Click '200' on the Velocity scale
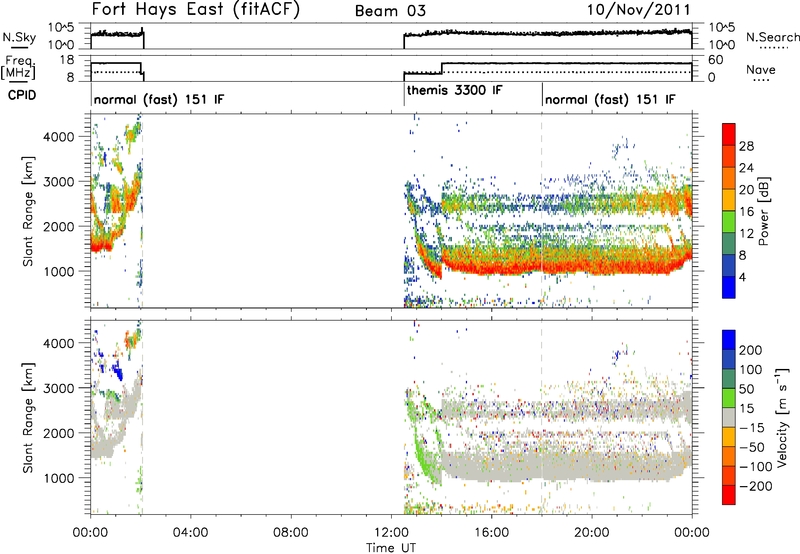Screen dimensions: 800x554 pos(751,350)
